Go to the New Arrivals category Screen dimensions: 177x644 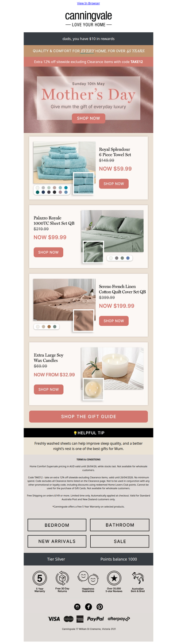coord(57,541)
